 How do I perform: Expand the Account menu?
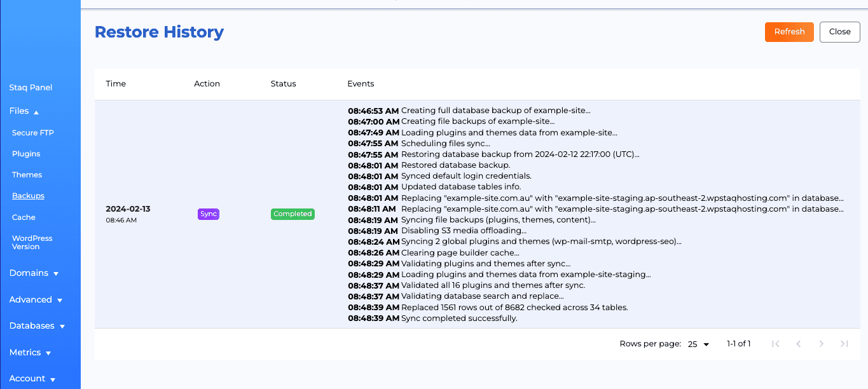32,379
